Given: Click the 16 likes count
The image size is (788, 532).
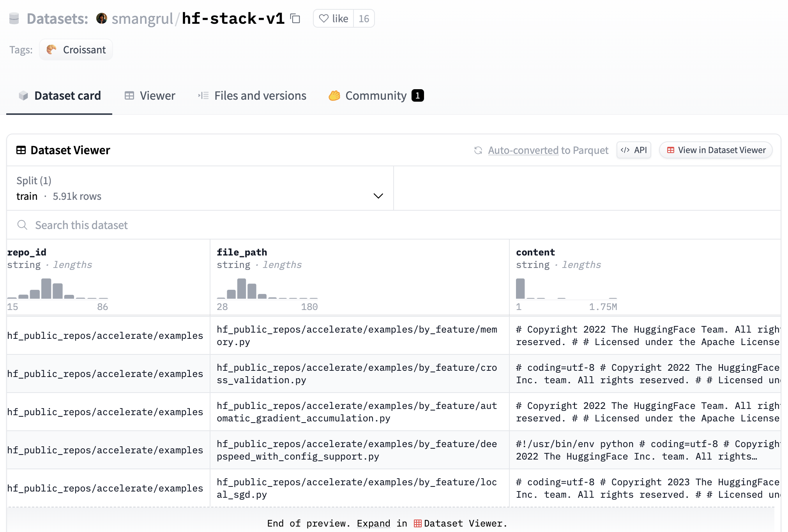Looking at the screenshot, I should [364, 19].
